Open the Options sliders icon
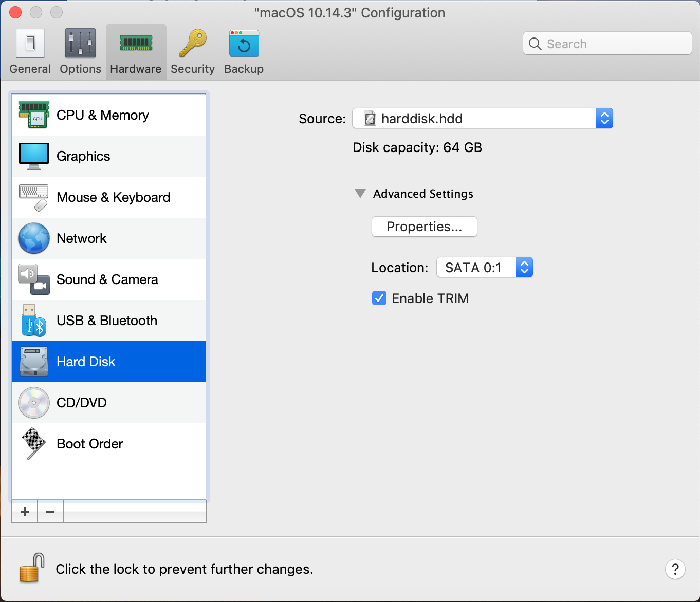 [x=80, y=43]
